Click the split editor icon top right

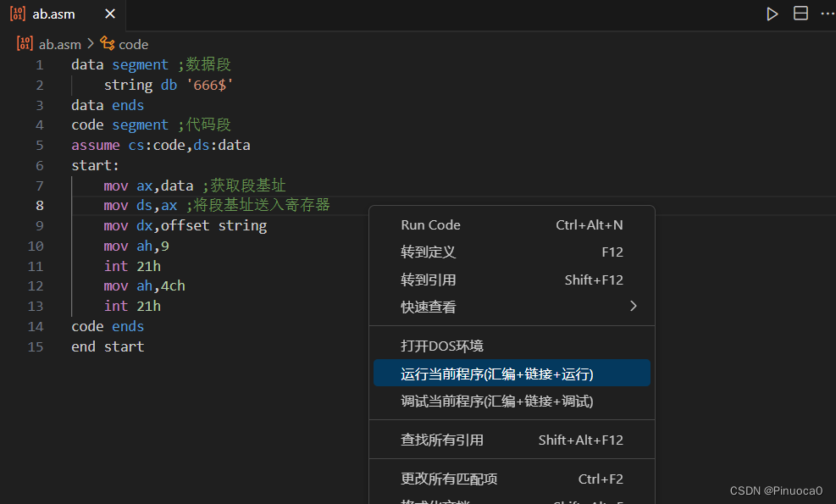pos(800,14)
